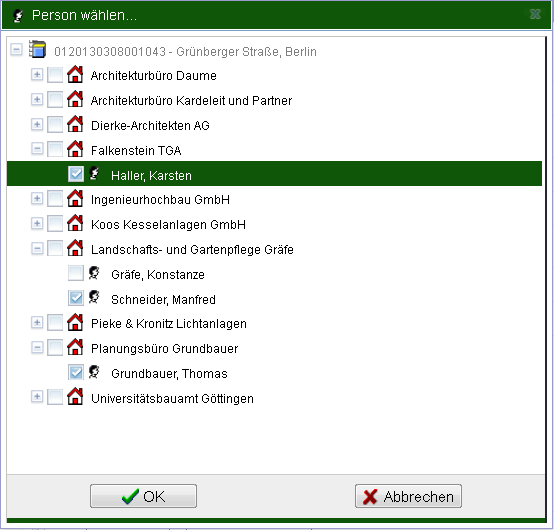Viewport: 554px width, 530px height.
Task: Click person icon beside Haller, Karsten
Action: [x=94, y=173]
